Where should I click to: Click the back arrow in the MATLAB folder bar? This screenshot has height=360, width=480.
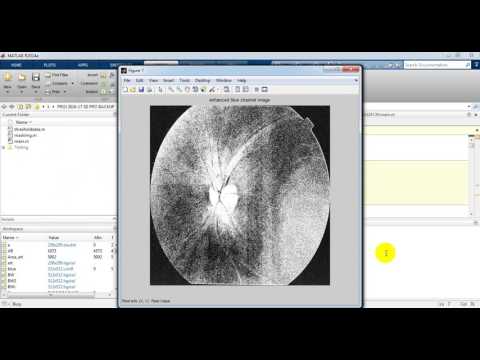(4, 107)
